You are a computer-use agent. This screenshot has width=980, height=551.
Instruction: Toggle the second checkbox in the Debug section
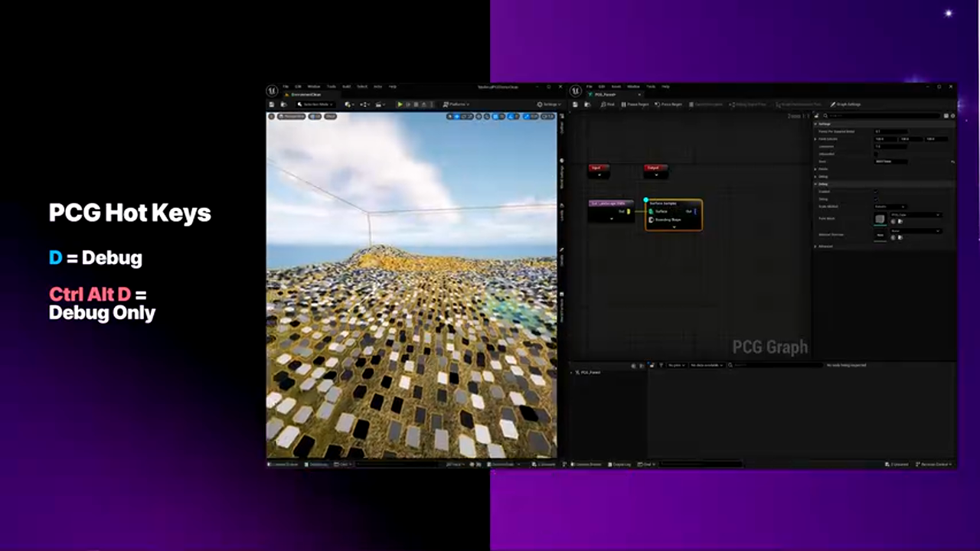877,199
